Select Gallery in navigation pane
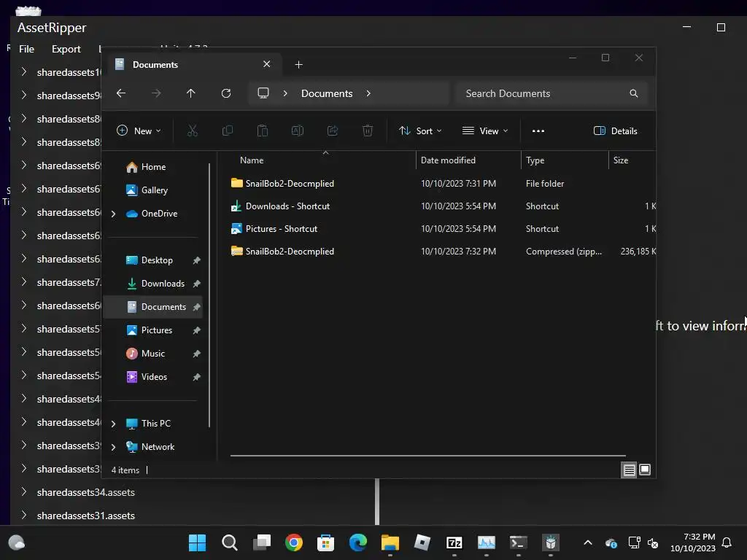 coord(155,190)
